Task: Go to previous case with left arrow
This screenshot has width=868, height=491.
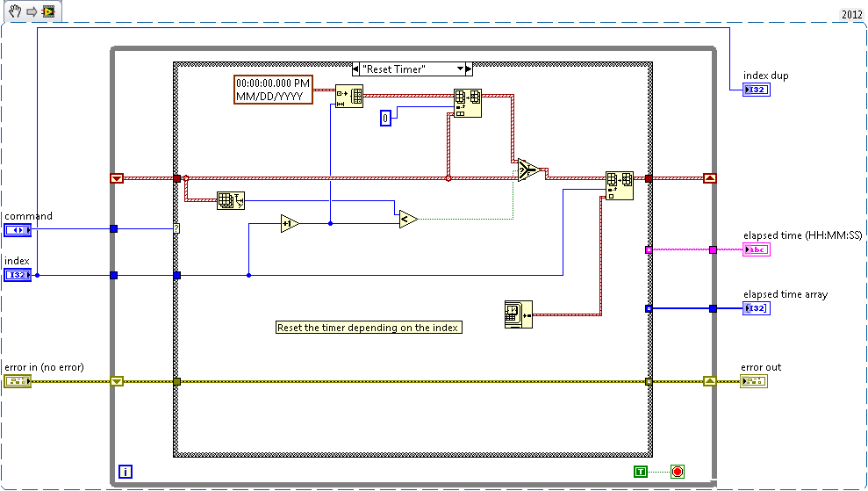Action: point(355,69)
